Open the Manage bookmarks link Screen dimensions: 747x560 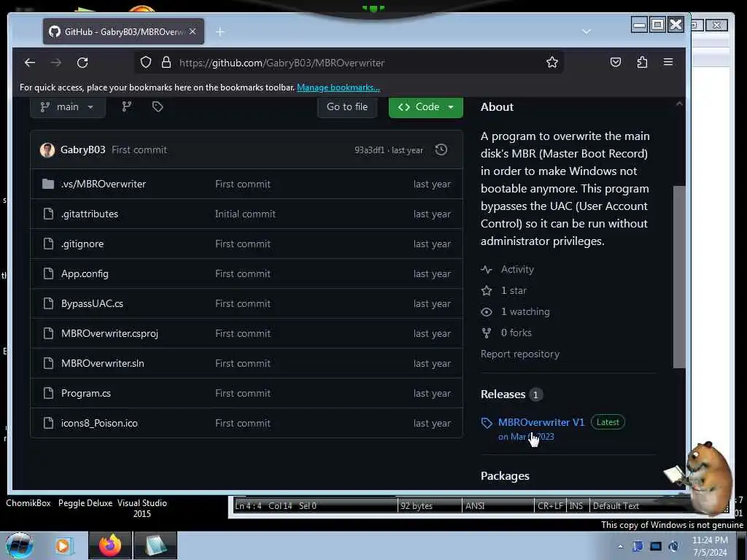[338, 87]
